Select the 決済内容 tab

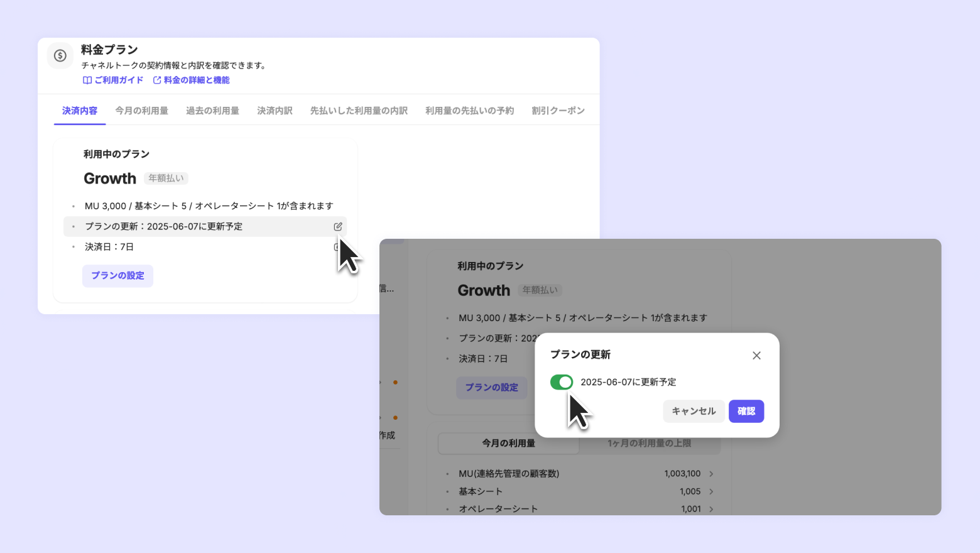(x=80, y=111)
